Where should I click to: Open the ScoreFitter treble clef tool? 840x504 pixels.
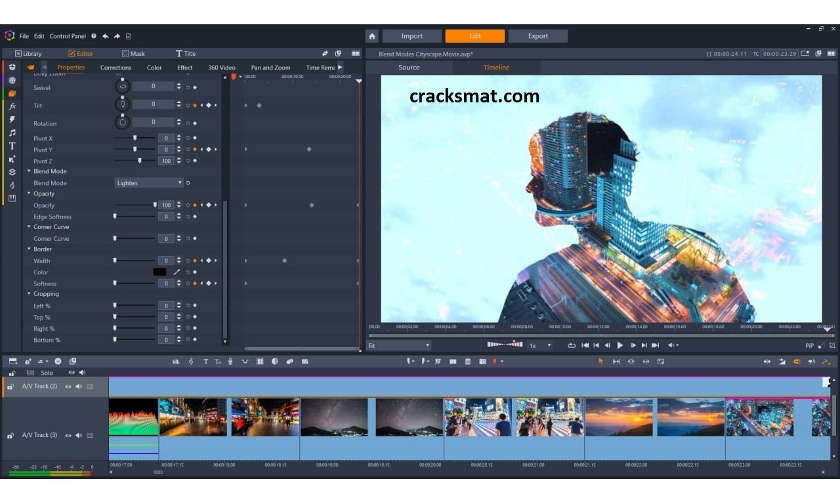pyautogui.click(x=191, y=361)
